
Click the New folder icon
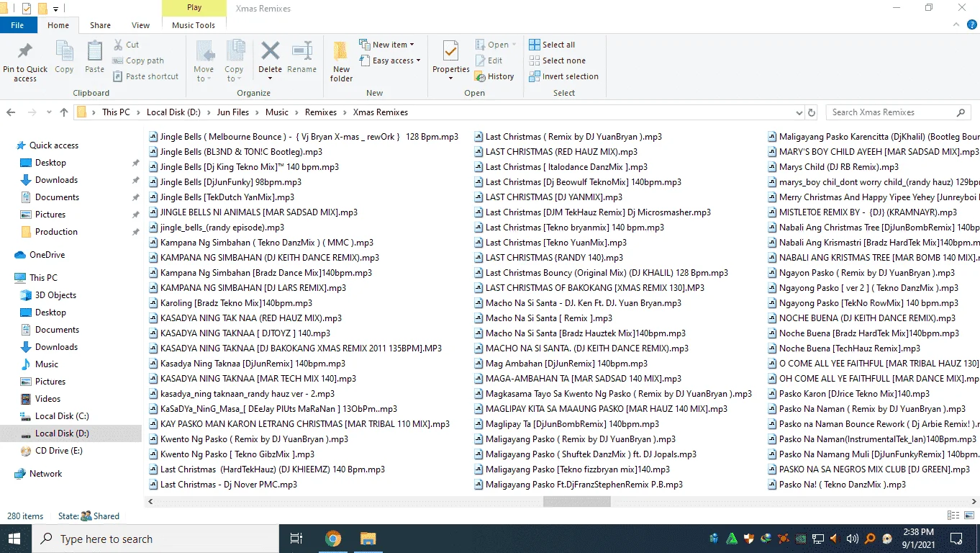[341, 51]
